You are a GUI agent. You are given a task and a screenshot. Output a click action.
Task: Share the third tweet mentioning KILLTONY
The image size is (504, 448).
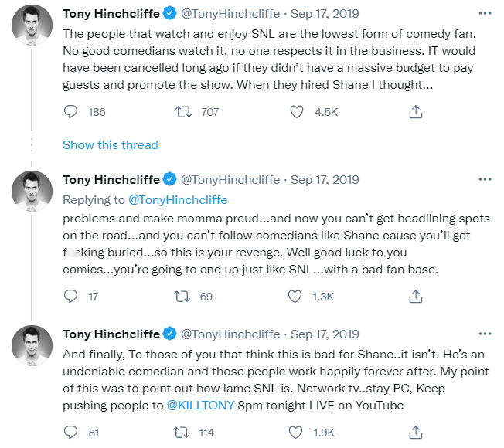(x=415, y=432)
